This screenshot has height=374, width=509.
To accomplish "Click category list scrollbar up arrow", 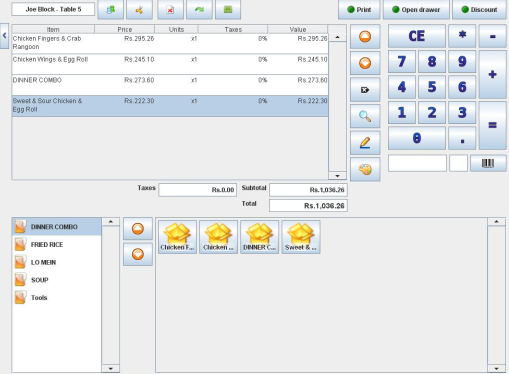I will click(x=111, y=222).
